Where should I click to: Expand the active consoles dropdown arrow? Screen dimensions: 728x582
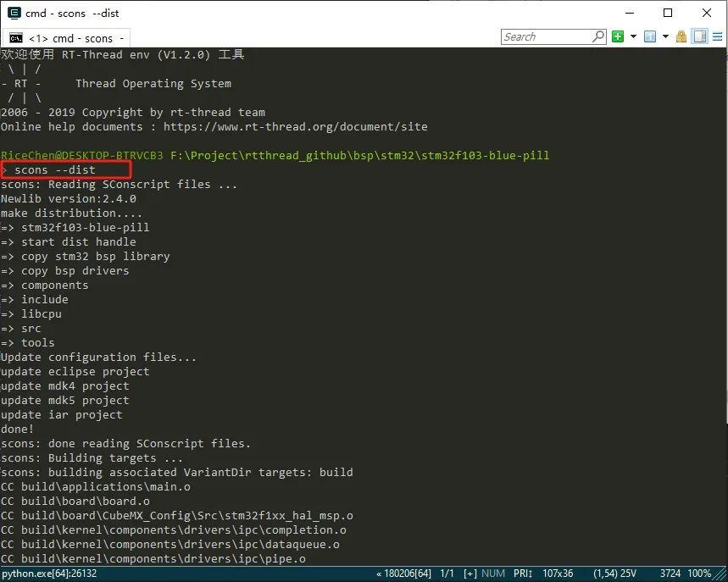click(x=665, y=36)
